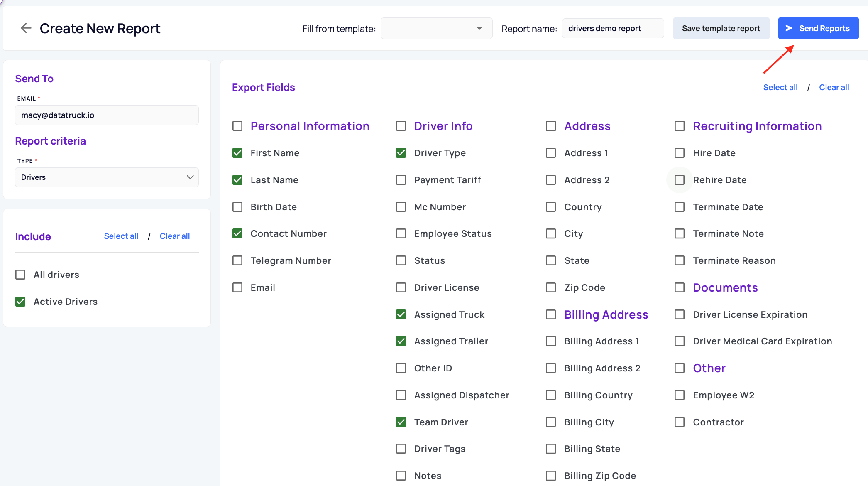Screen dimensions: 868x486
Task: Click the back arrow icon
Action: (x=26, y=28)
